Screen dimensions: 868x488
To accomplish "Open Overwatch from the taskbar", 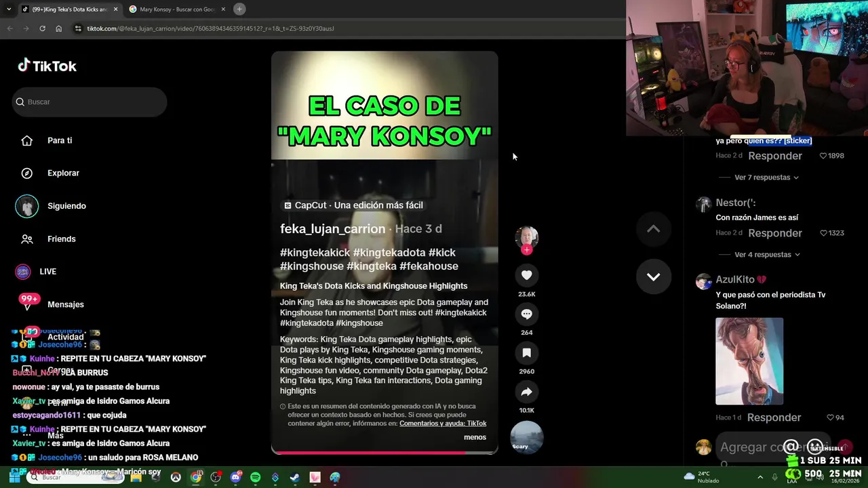I will coord(176,477).
